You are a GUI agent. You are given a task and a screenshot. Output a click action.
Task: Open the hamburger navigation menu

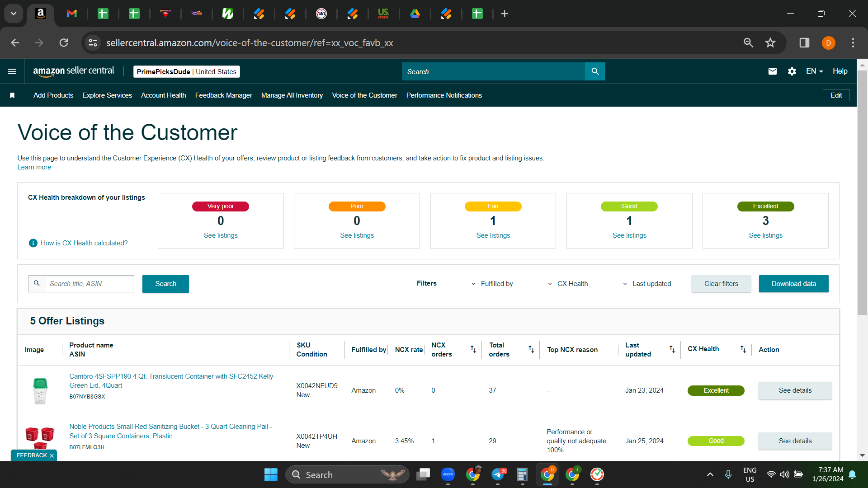[x=12, y=71]
